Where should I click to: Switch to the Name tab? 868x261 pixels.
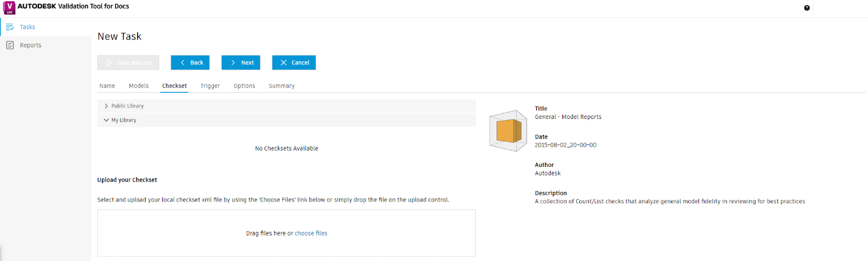(107, 86)
